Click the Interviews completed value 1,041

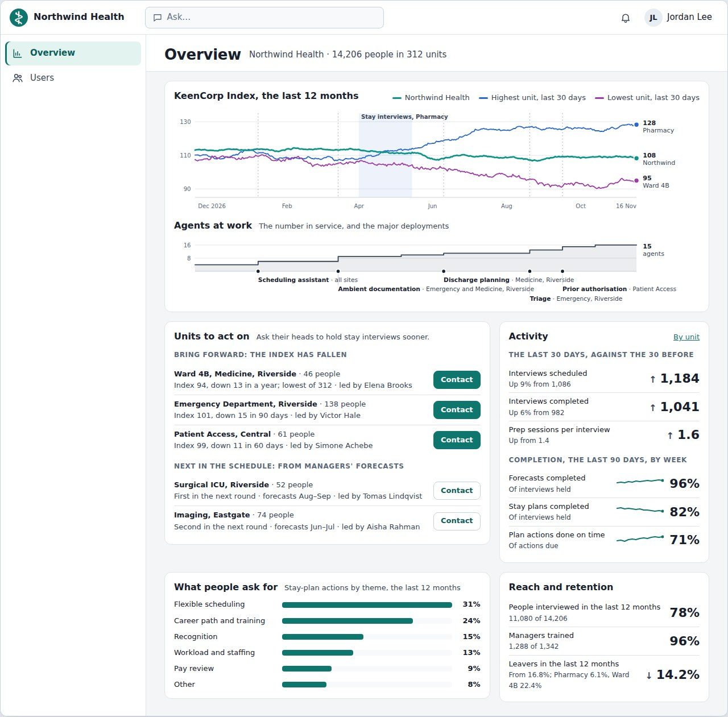pos(680,407)
